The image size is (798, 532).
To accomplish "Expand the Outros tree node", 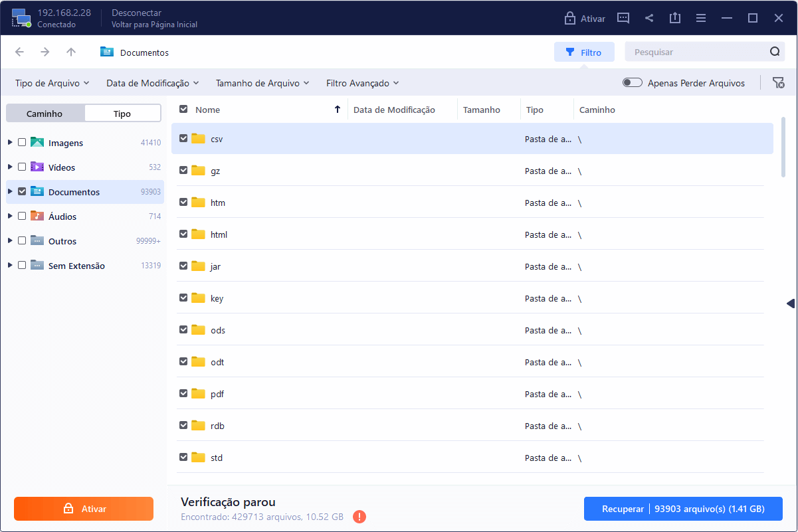I will coord(10,240).
